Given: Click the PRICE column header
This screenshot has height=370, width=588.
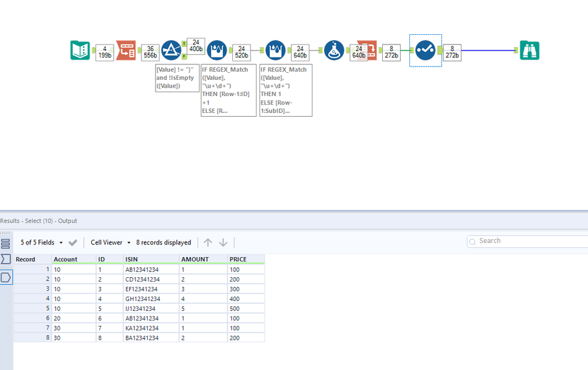Looking at the screenshot, I should point(246,259).
